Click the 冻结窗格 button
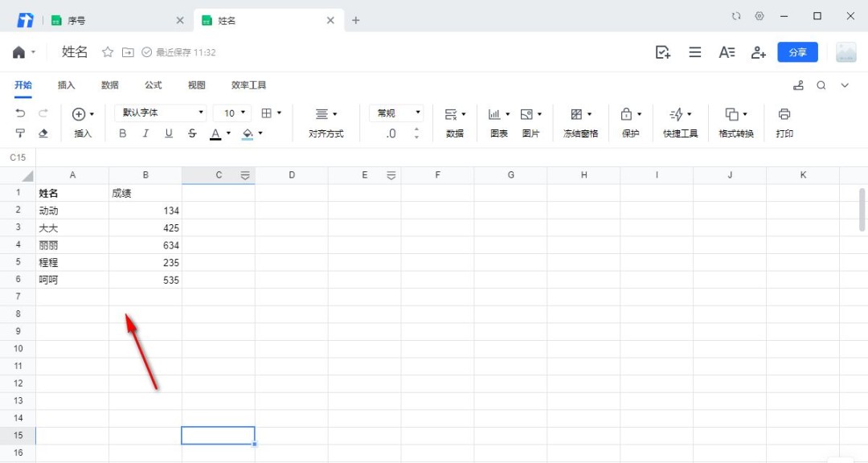 coord(580,121)
